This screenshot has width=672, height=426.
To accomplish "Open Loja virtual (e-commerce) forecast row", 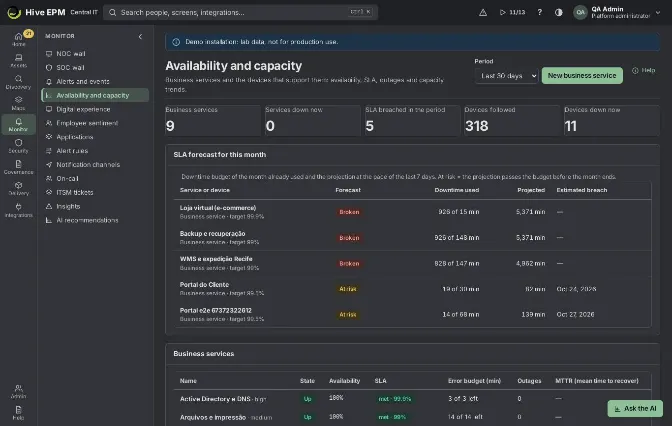I will pos(412,212).
